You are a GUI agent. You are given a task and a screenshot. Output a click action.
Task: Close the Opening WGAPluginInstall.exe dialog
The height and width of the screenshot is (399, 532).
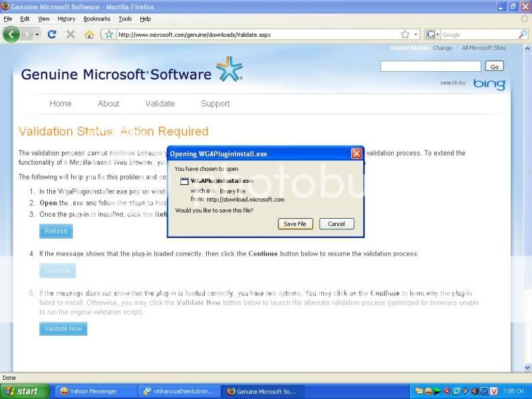pos(356,154)
